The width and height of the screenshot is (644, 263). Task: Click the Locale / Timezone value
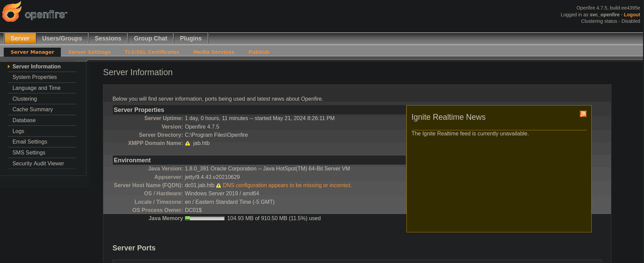[229, 202]
